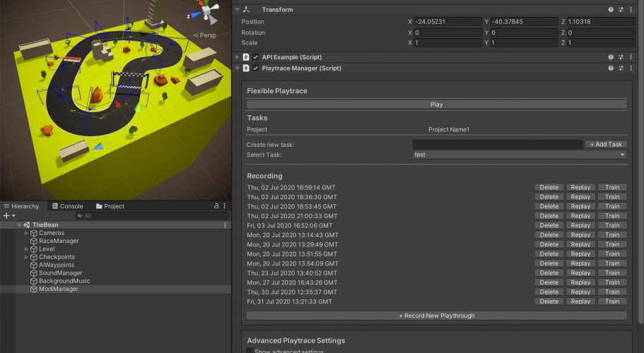Replay the 03 Jul 2020 16:52:06 recording
Image resolution: width=644 pixels, height=353 pixels.
pyautogui.click(x=580, y=225)
